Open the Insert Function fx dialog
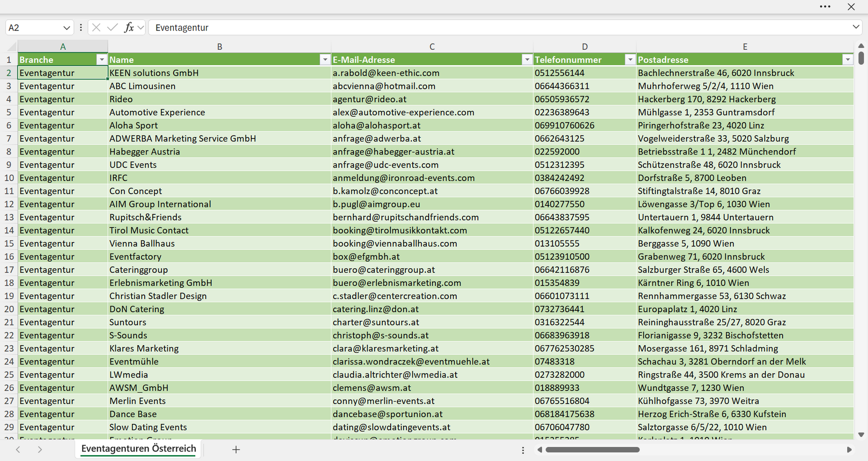 [x=129, y=28]
